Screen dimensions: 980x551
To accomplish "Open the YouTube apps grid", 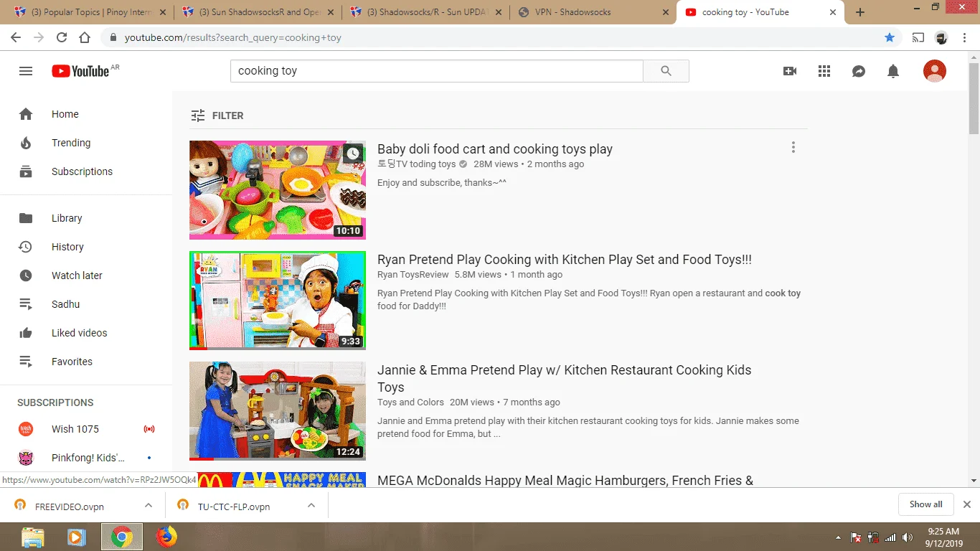I will 824,71.
